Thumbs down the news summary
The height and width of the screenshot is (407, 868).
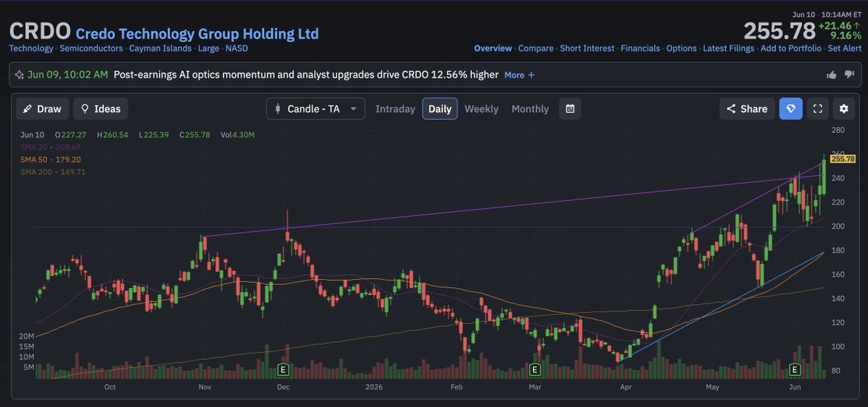tap(848, 75)
